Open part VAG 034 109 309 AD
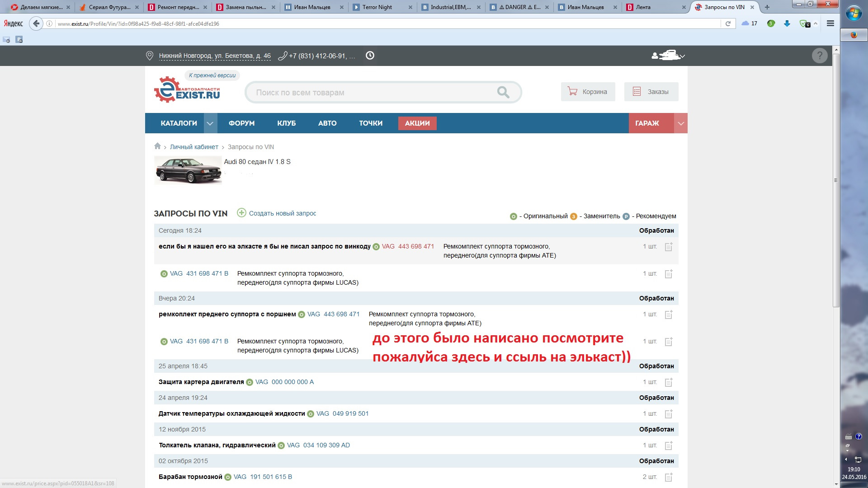Screen dimensions: 868x488 (x=318, y=445)
